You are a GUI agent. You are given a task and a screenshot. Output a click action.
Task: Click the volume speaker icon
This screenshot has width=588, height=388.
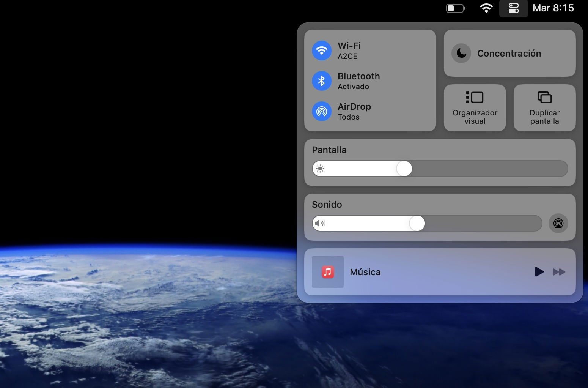(320, 223)
